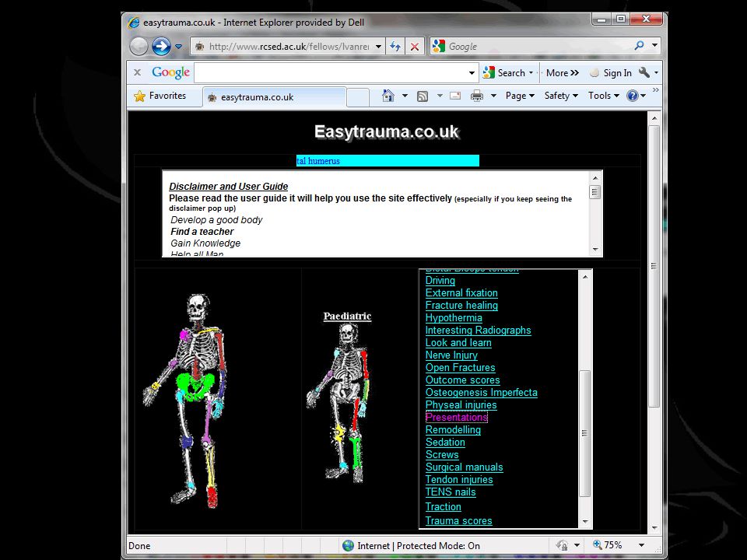Open the search provider options dropdown

[654, 46]
